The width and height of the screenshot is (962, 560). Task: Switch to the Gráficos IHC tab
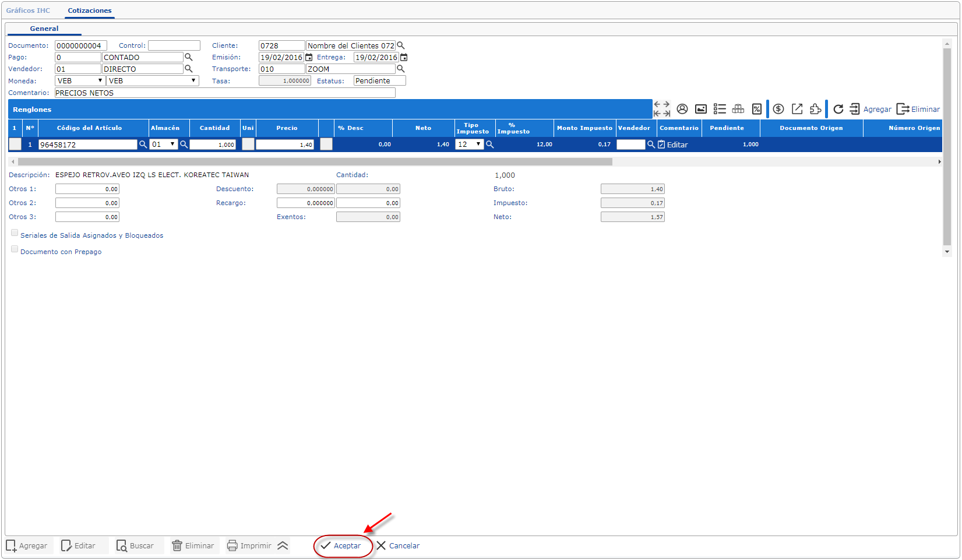[x=28, y=10]
